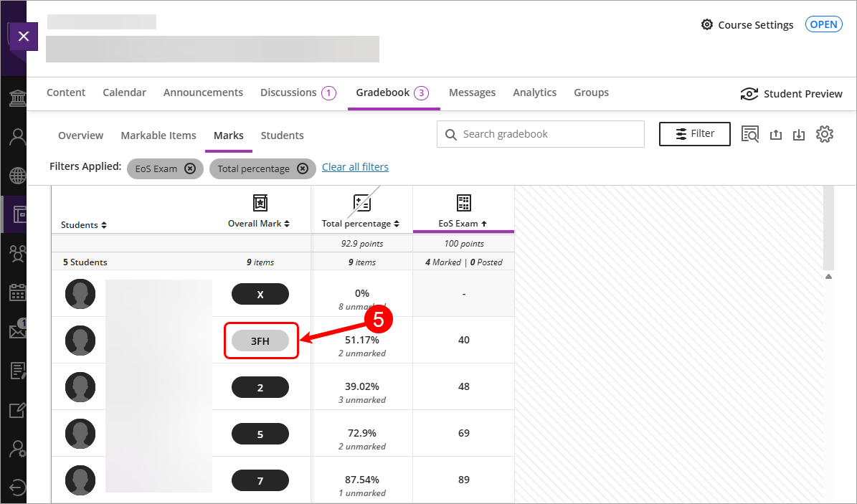Viewport: 857px width, 504px height.
Task: Toggle the course OPEN status badge
Action: pos(823,24)
